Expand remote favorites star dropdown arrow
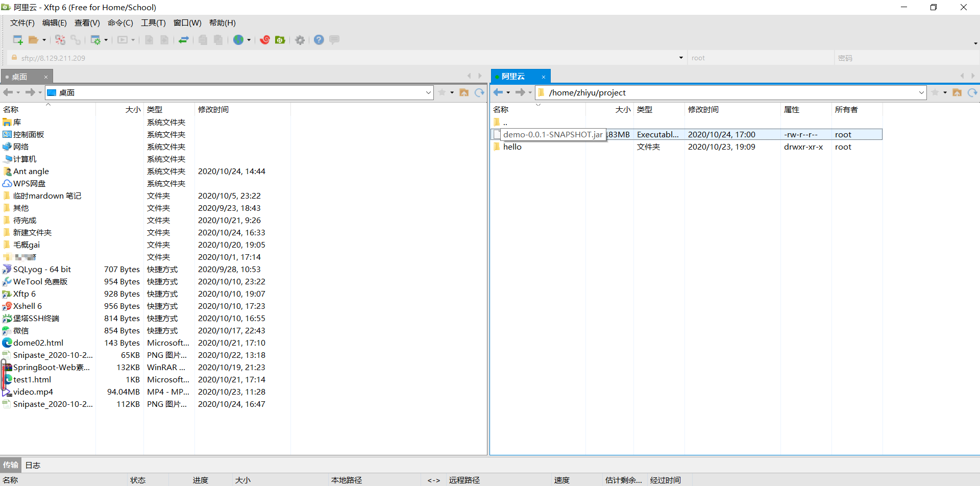Screen dimensions: 980x486 (945, 92)
